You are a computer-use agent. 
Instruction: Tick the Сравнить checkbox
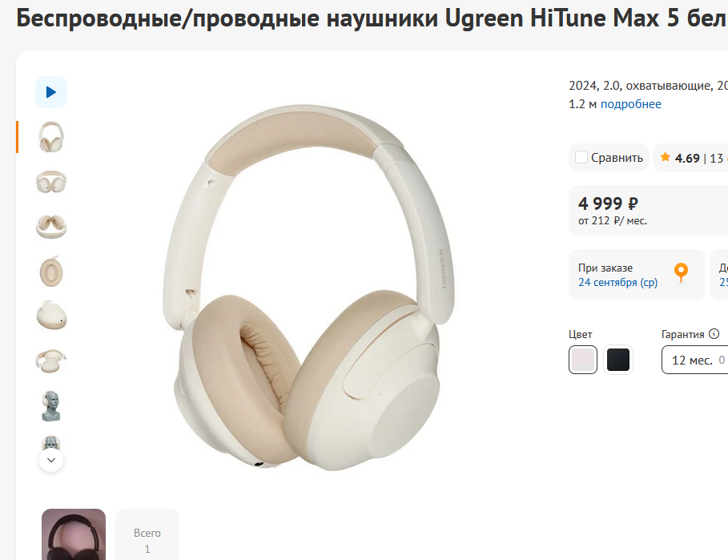(581, 157)
